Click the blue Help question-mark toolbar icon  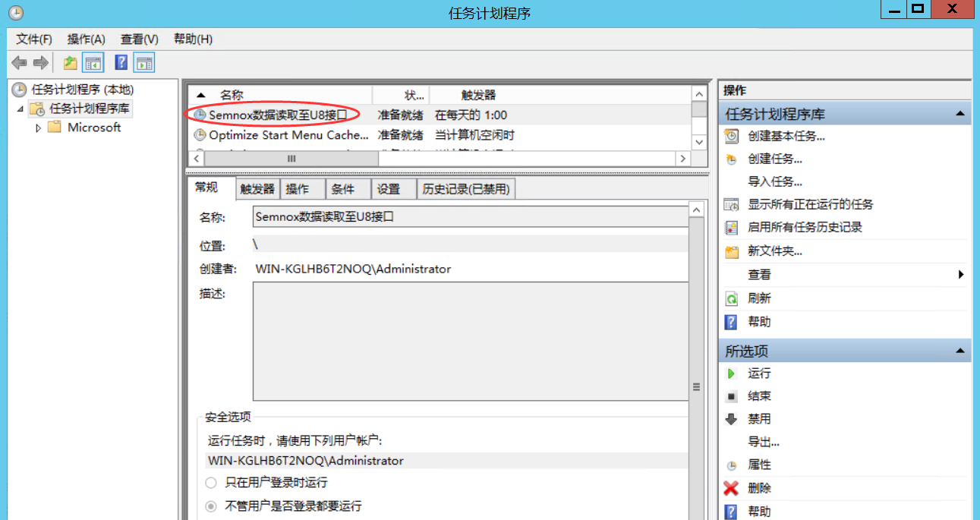coord(121,63)
